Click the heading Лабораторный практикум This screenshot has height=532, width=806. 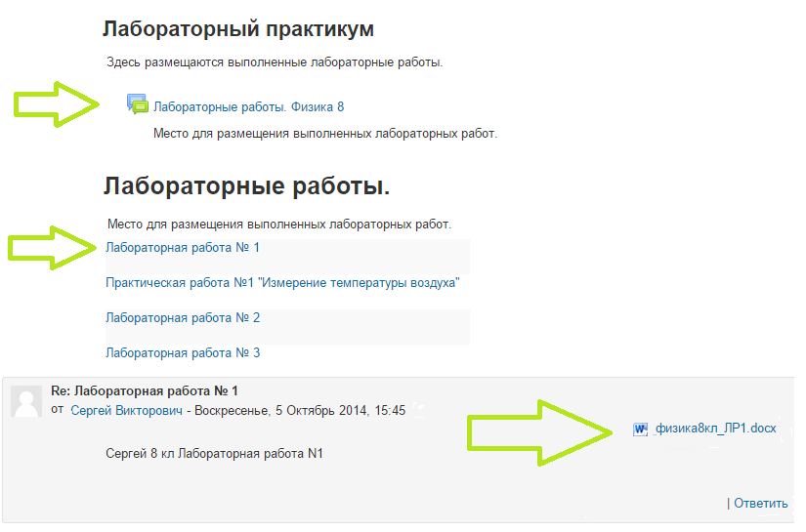click(238, 28)
